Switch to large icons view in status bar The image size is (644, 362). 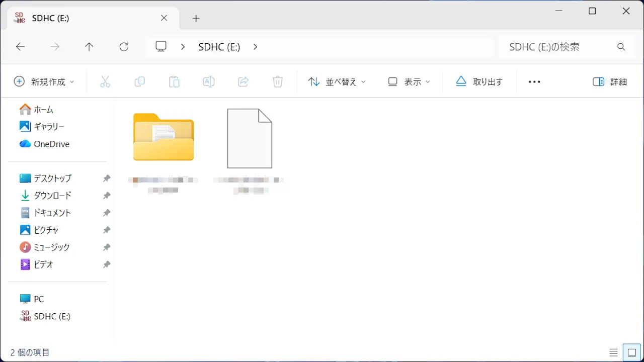point(631,352)
